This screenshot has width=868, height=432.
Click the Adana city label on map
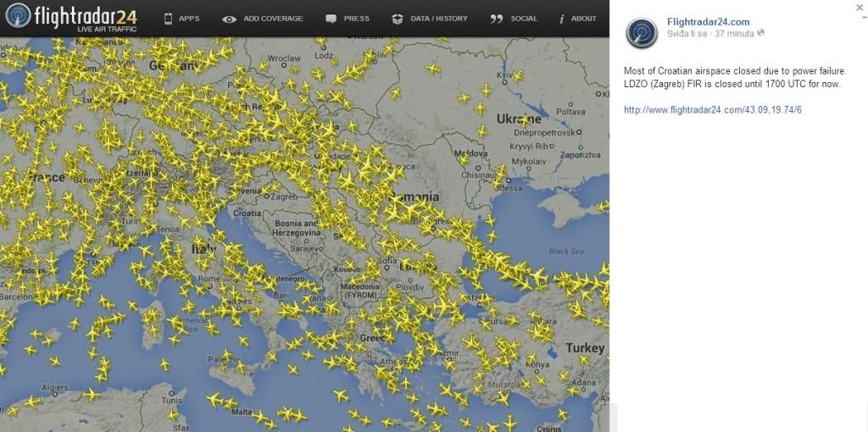click(x=584, y=382)
